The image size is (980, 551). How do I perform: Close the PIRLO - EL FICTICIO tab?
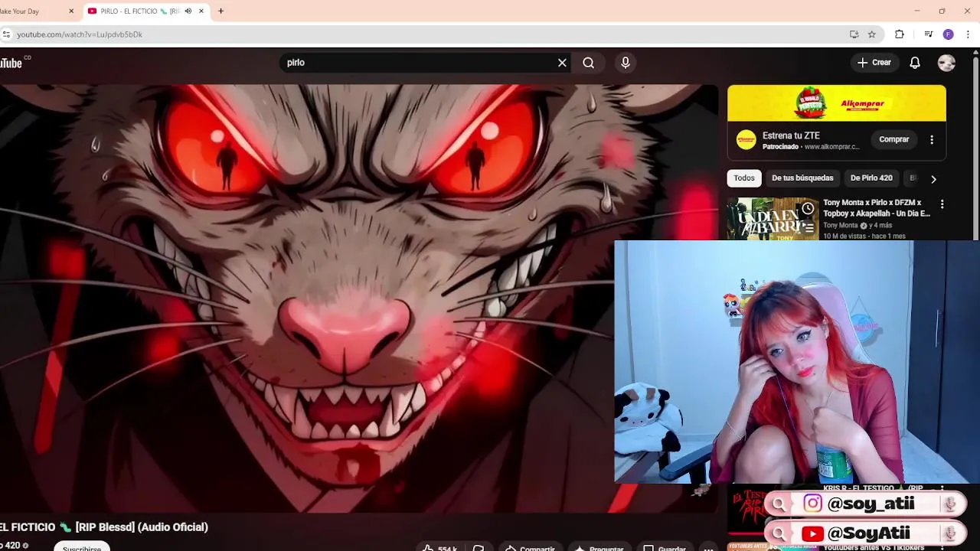[x=201, y=11]
